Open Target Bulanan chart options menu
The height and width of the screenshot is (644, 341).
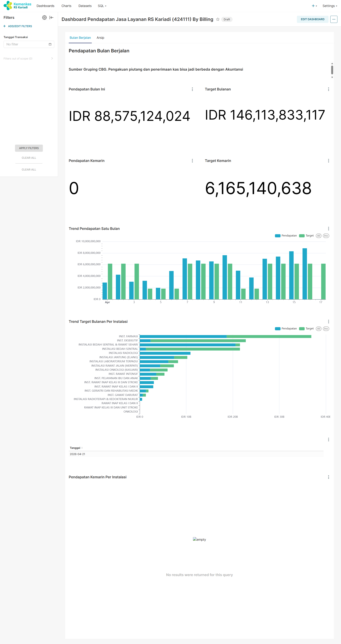[329, 89]
